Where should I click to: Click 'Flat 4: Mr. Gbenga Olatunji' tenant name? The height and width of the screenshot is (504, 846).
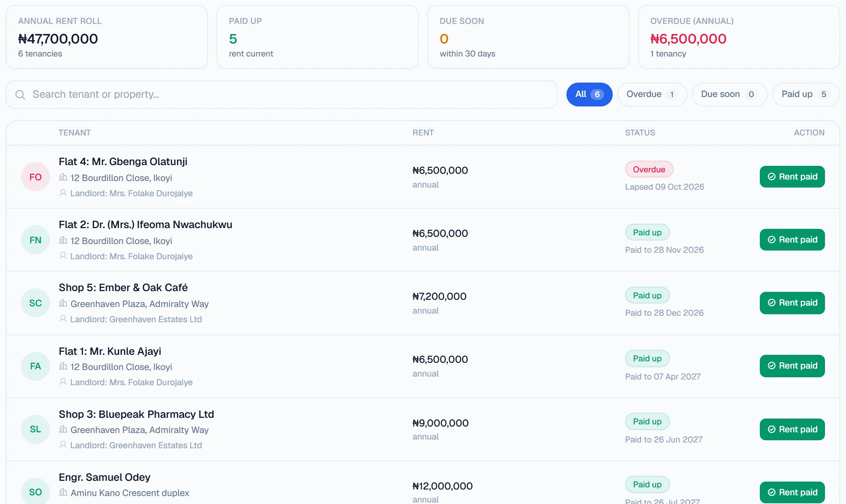[123, 161]
